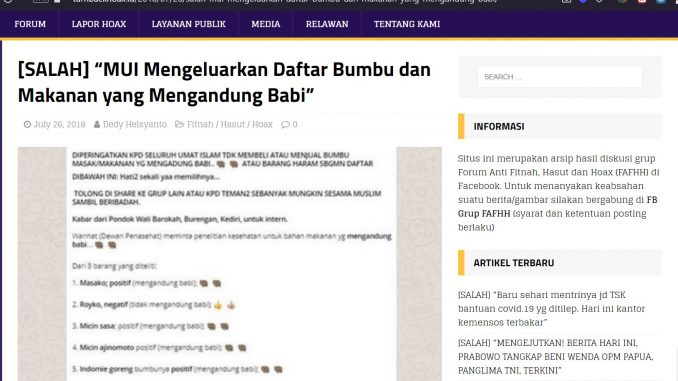Click the comment count 0 link

(295, 125)
